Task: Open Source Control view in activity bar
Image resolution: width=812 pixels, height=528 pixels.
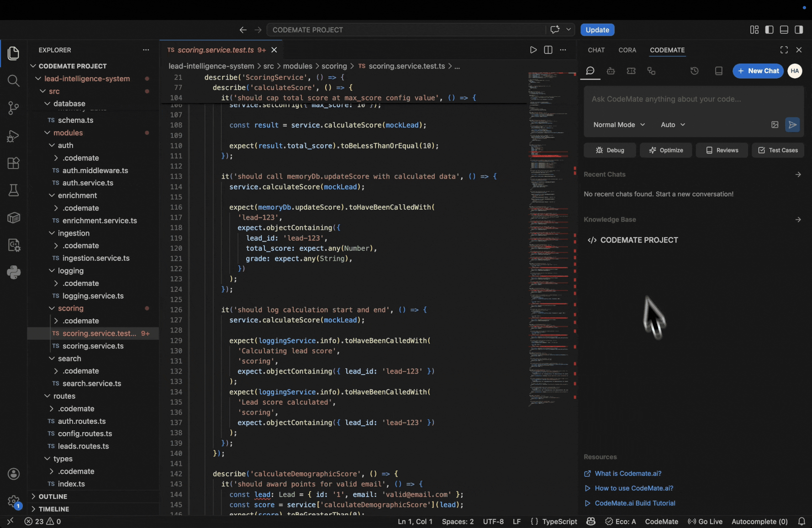Action: (x=14, y=108)
